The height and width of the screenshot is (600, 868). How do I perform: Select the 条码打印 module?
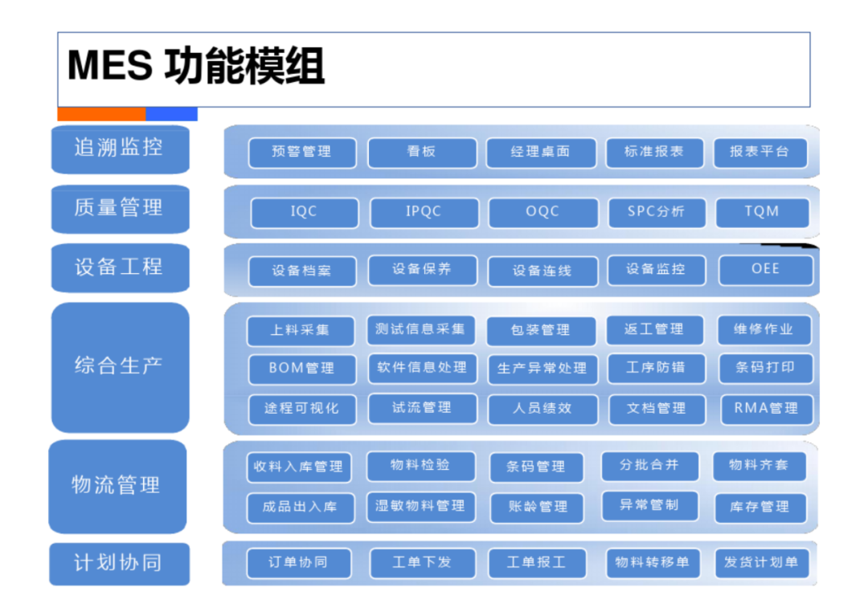pos(766,369)
